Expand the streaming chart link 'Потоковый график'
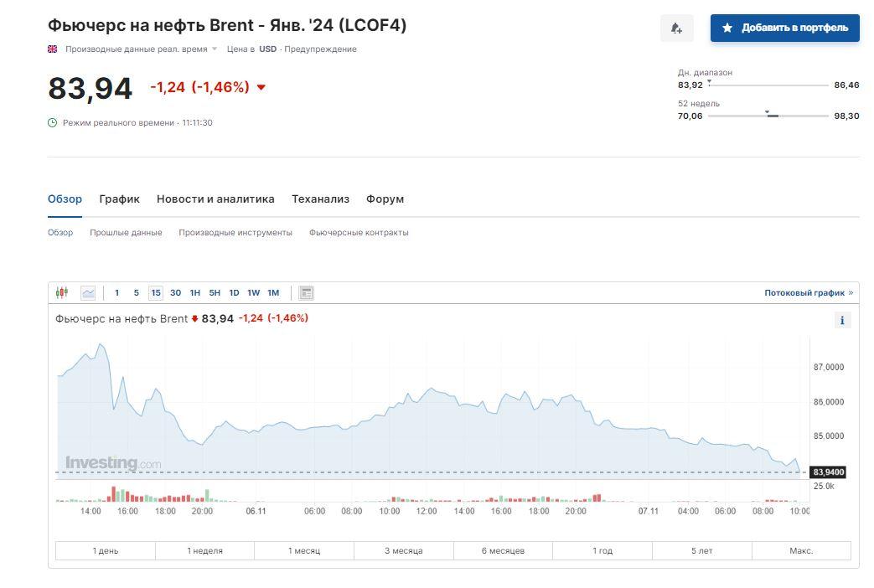874x588 pixels. coord(808,293)
